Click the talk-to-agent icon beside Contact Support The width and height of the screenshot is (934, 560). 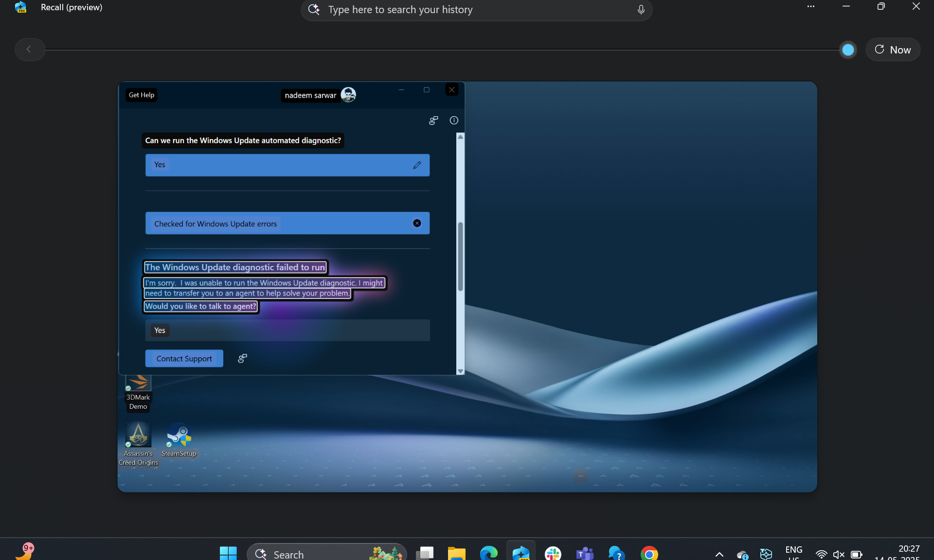(x=242, y=359)
